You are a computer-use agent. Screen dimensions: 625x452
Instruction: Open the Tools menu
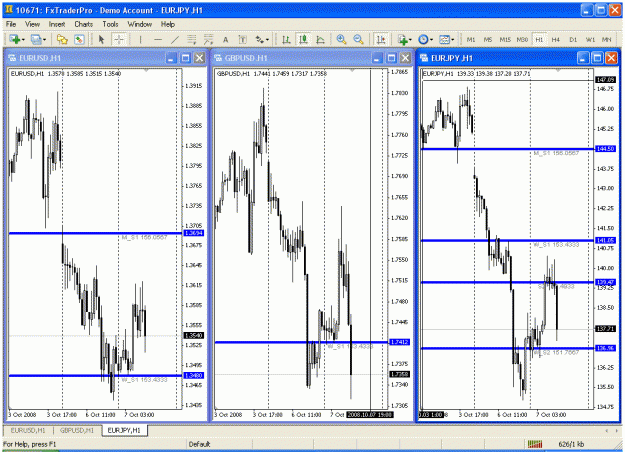110,24
